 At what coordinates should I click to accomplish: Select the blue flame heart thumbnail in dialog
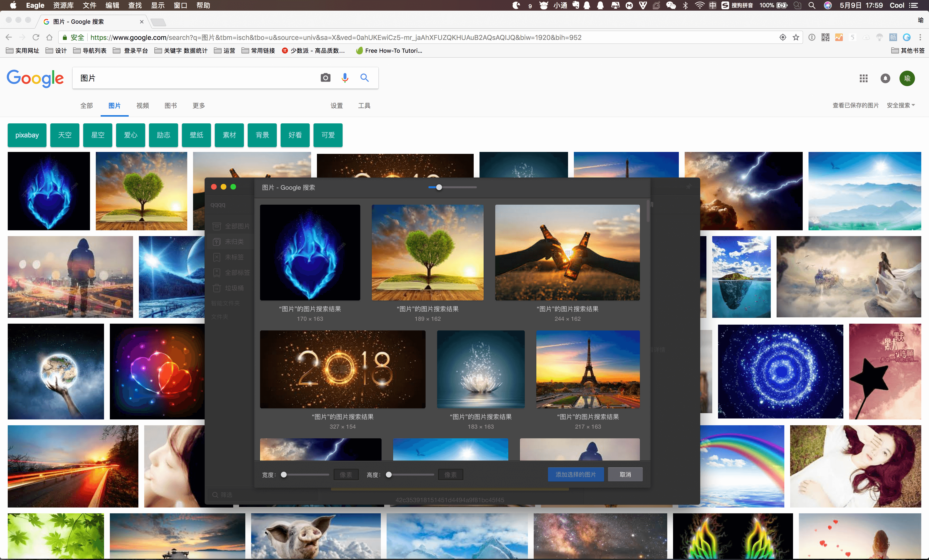coord(310,252)
